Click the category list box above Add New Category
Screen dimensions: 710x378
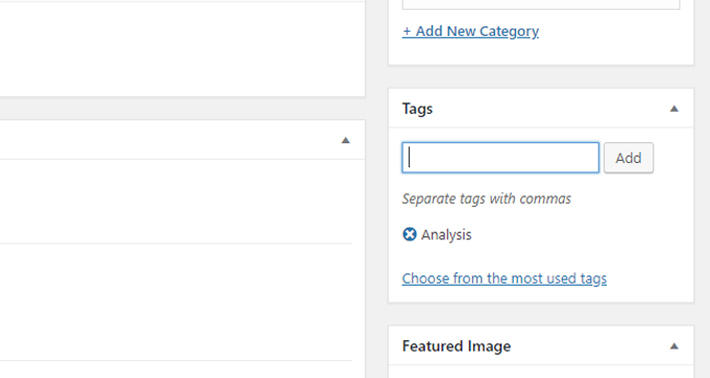pos(541,5)
